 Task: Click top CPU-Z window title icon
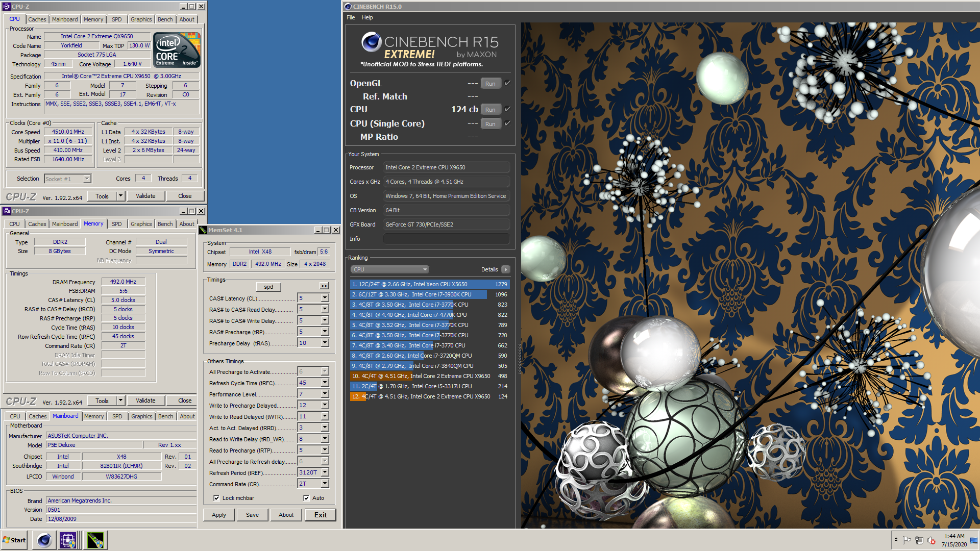(x=7, y=7)
